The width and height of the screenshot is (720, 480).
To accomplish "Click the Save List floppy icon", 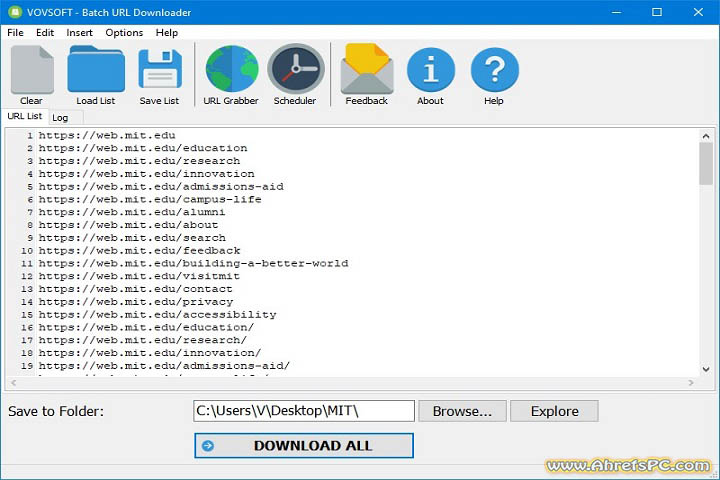I will coord(160,69).
